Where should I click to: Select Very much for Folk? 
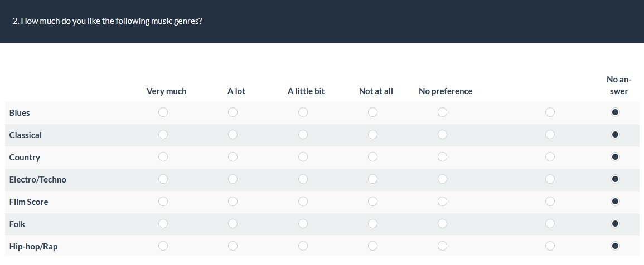163,224
